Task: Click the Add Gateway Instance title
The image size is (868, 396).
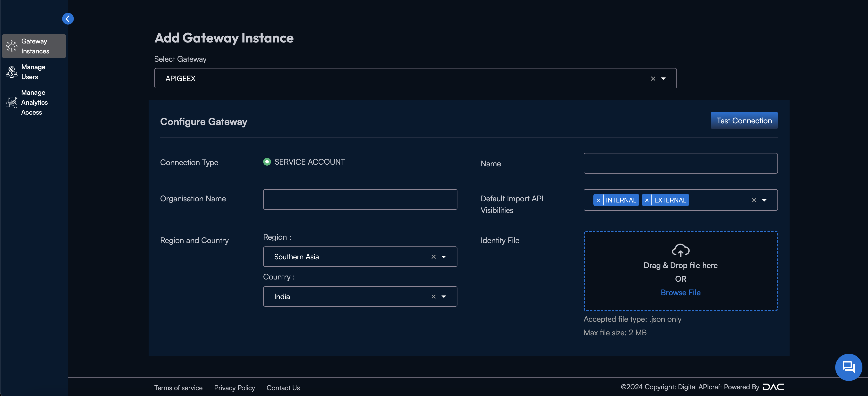Action: (224, 38)
